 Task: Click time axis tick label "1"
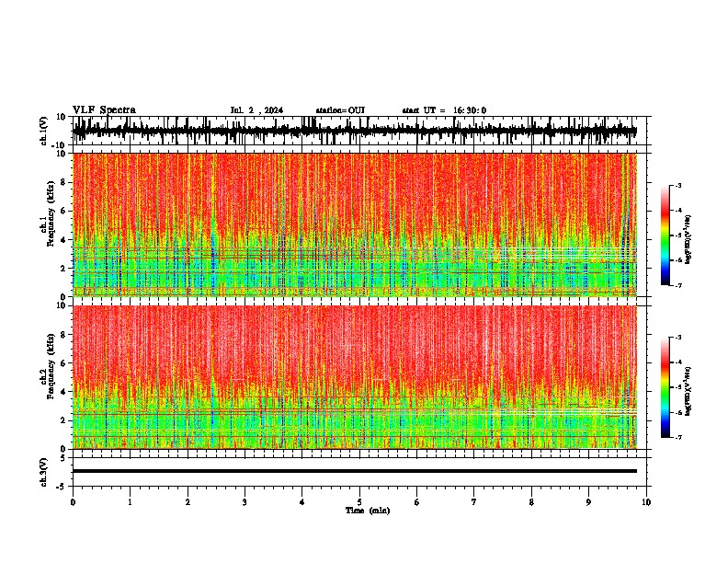130,502
